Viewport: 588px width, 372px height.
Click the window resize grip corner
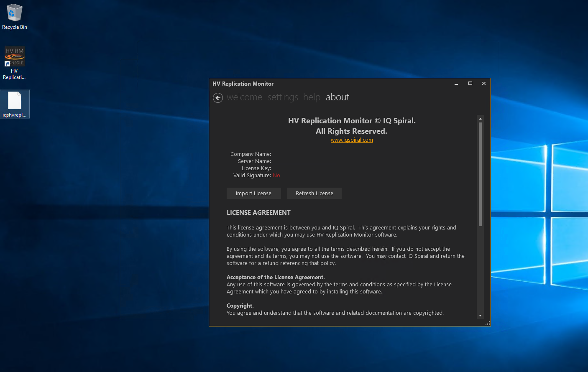[x=488, y=324]
